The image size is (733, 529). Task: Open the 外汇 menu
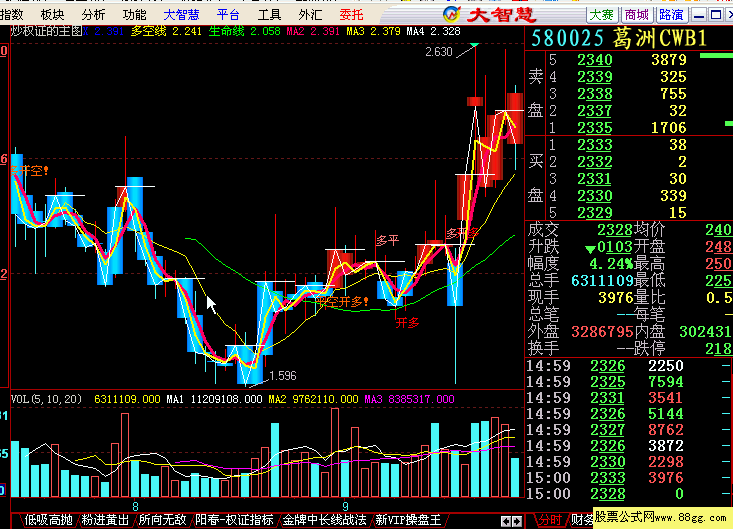310,15
